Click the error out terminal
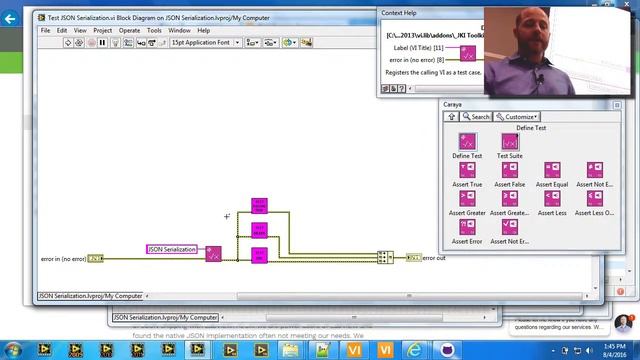Screen dimensions: 640x360 click(413, 258)
